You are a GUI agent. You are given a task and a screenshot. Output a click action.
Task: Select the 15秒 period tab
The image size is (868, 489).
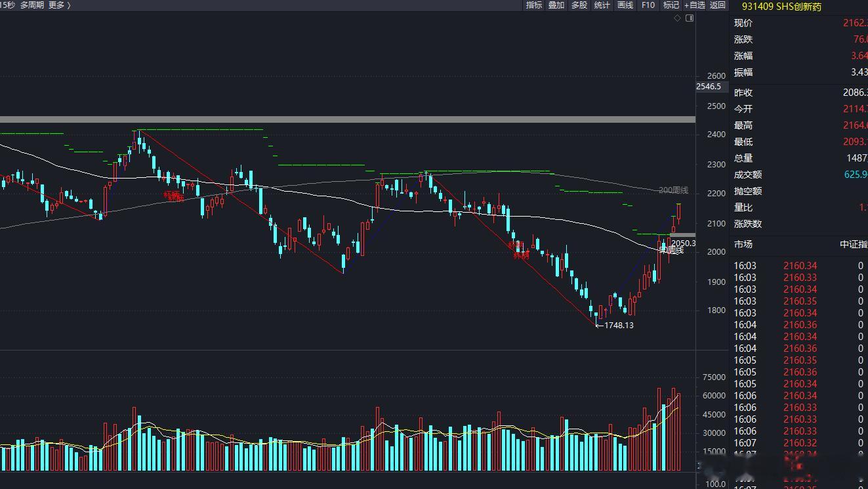(8, 5)
